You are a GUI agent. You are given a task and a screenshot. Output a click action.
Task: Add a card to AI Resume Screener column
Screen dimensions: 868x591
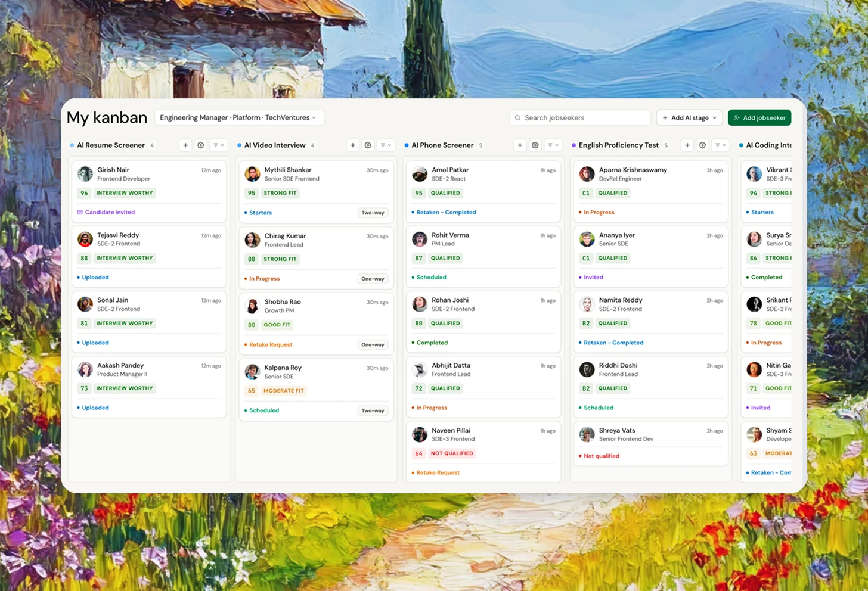(x=185, y=145)
